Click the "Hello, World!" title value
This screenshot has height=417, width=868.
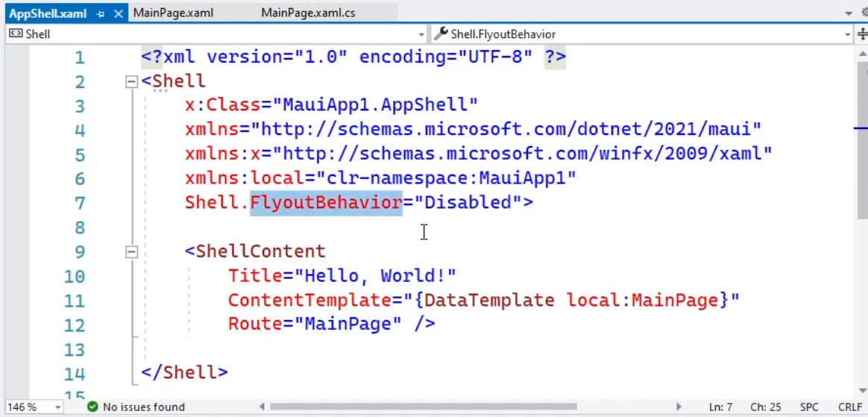tap(375, 275)
